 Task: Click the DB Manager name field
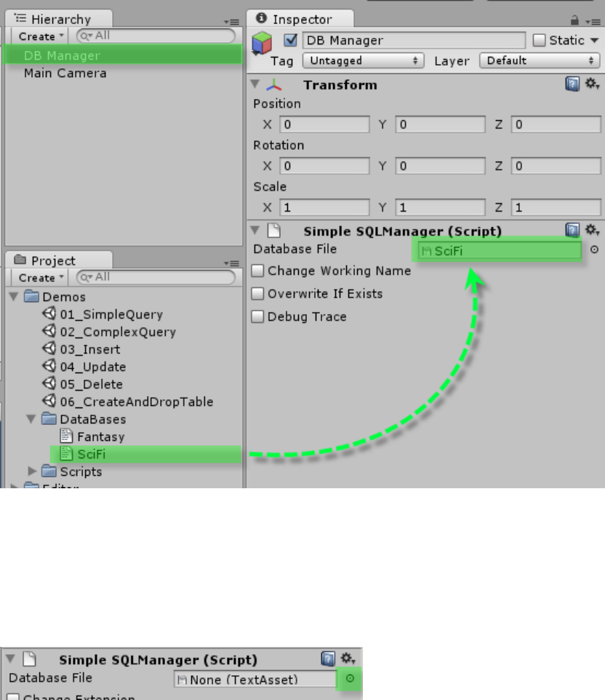point(414,40)
